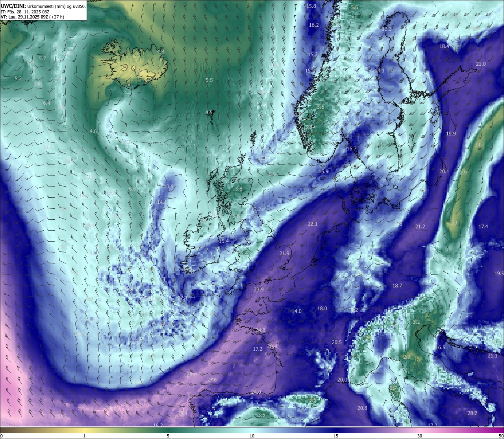Click the 20.5 value label
Image resolution: width=504 pixels, height=439 pixels.
tap(337, 342)
